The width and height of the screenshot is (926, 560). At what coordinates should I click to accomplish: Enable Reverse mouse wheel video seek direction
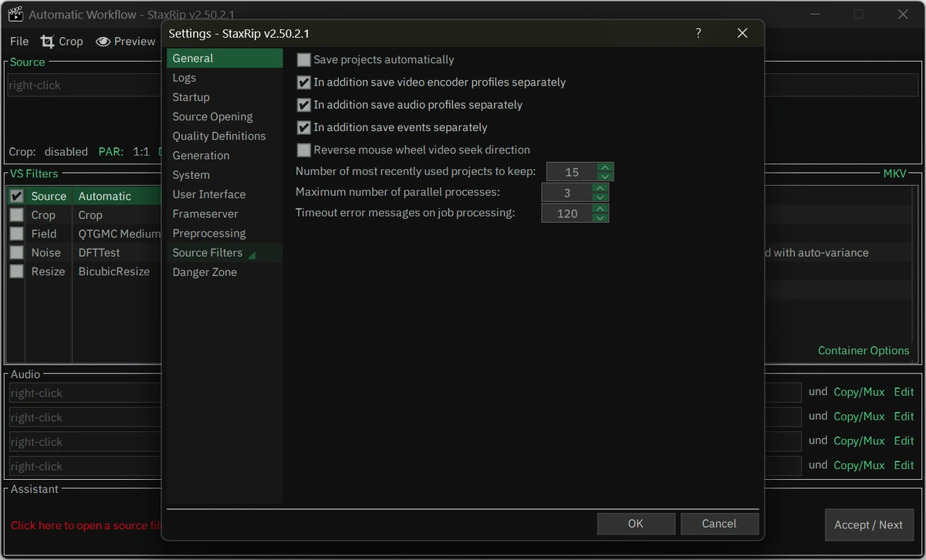(304, 150)
